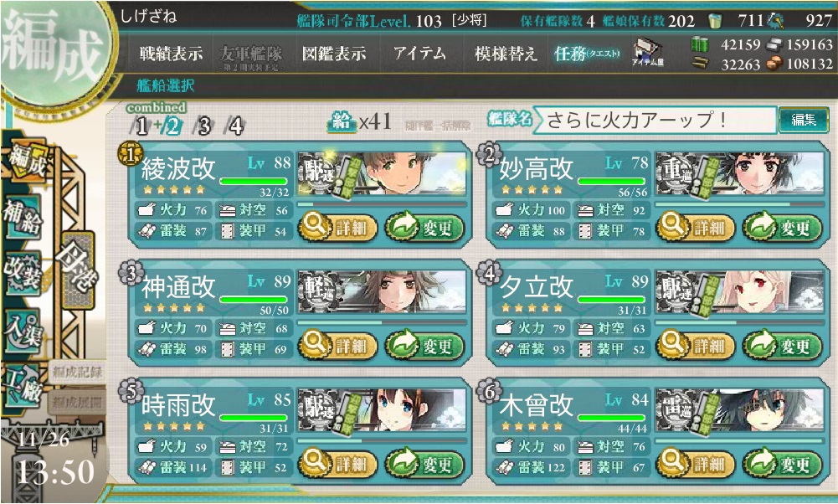Open 戦績表示 records menu
Screen dimensions: 838x504
[171, 54]
